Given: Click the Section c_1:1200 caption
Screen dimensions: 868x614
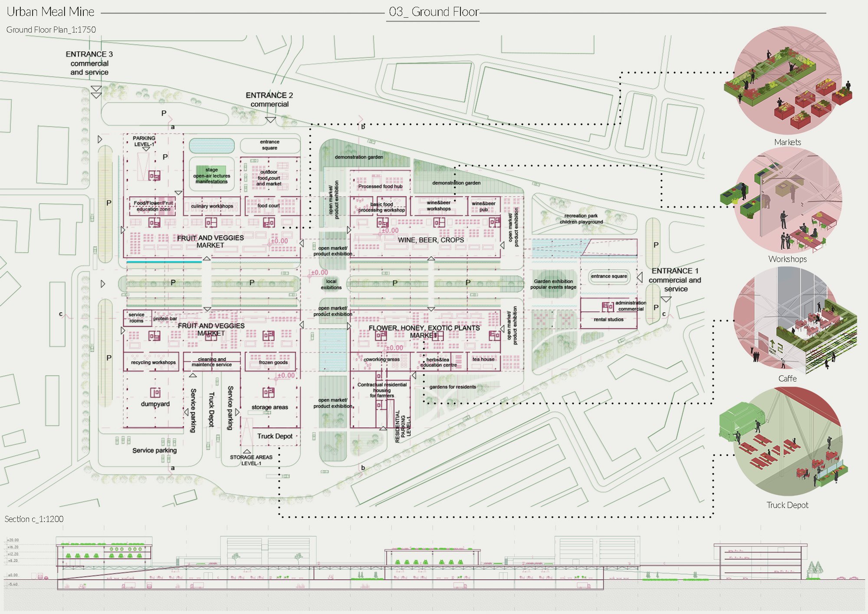Looking at the screenshot, I should 34,519.
